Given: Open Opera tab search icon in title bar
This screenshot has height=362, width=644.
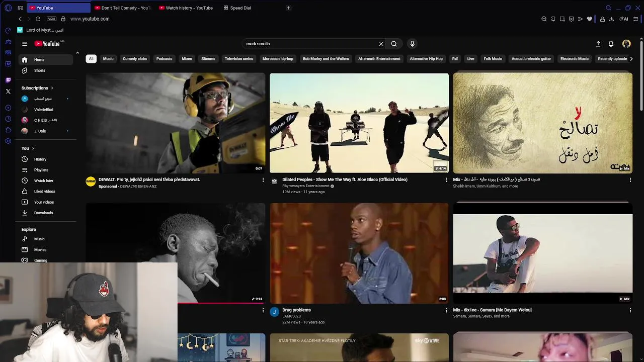Looking at the screenshot, I should (608, 8).
